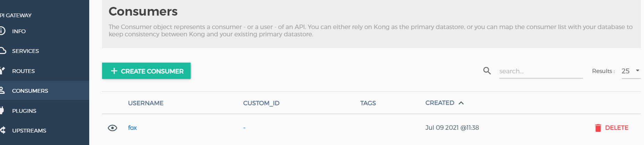
Task: Click the search magnifier icon
Action: click(487, 71)
